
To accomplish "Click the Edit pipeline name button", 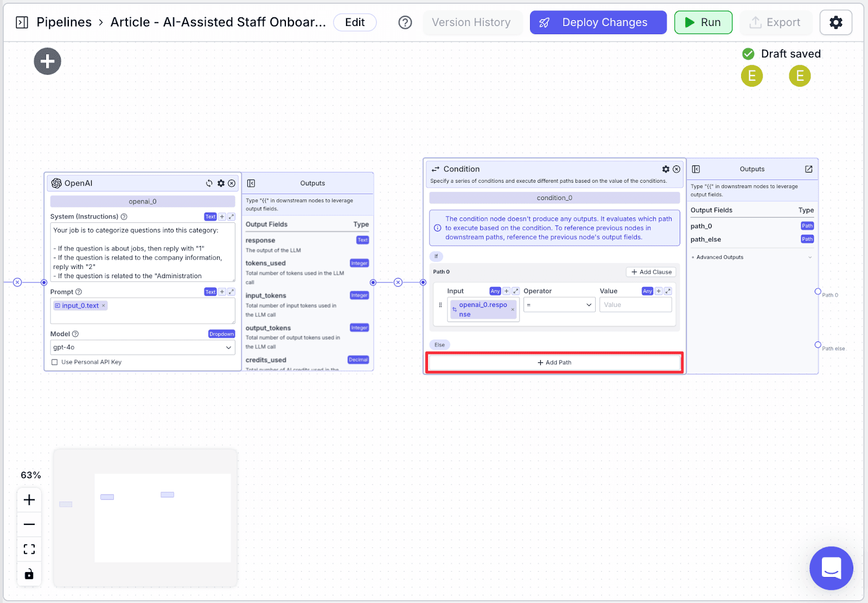I will click(355, 22).
